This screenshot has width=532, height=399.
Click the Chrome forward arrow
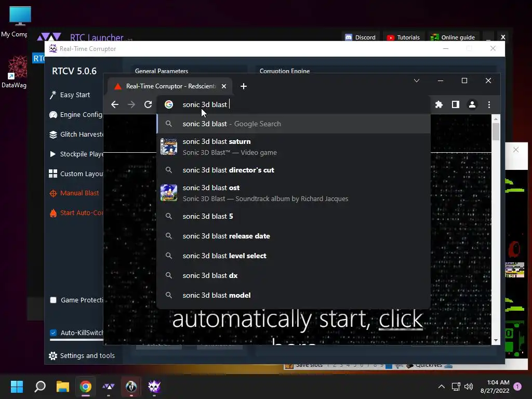pos(131,104)
